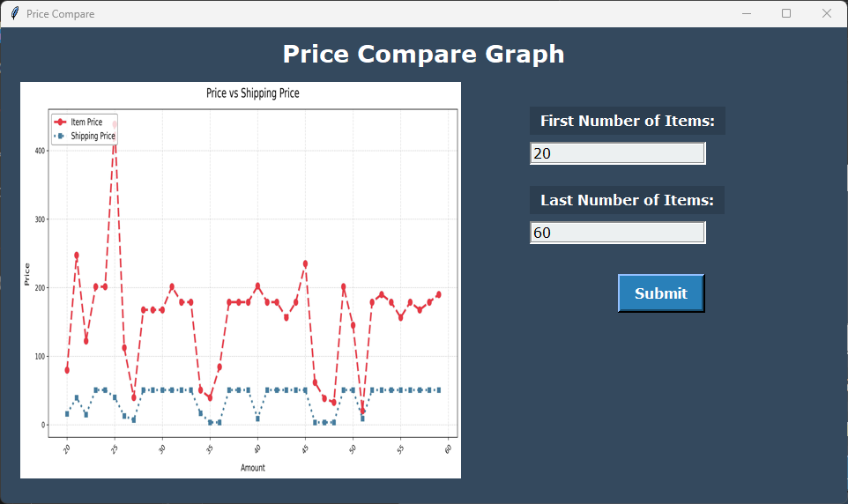
Task: Click the 'Price vs Shipping Price' chart title
Action: (x=253, y=93)
